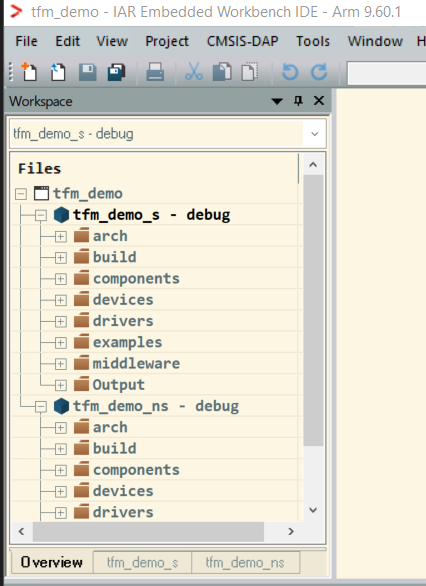The image size is (426, 586).
Task: Expand drivers folder under tfm_demo_s
Action: coord(61,321)
